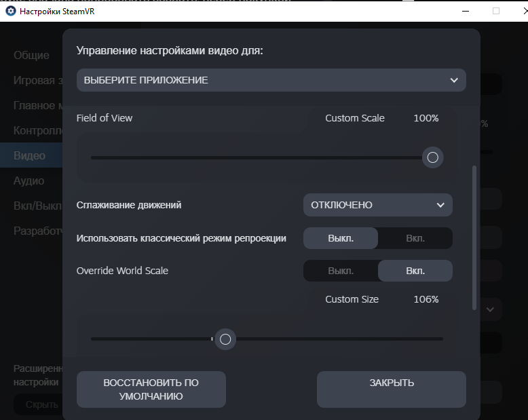This screenshot has width=528, height=420.
Task: Turn on Override World Scale with Вкл.
Action: click(415, 271)
